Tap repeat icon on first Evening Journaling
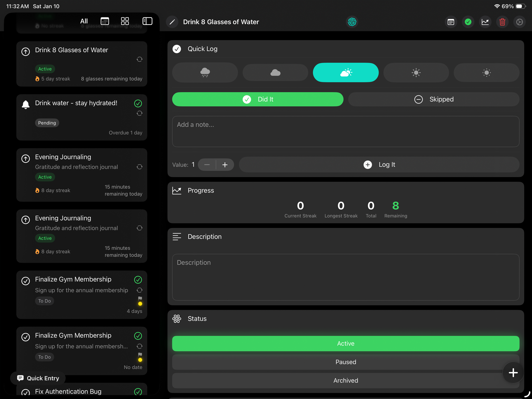 pyautogui.click(x=140, y=167)
